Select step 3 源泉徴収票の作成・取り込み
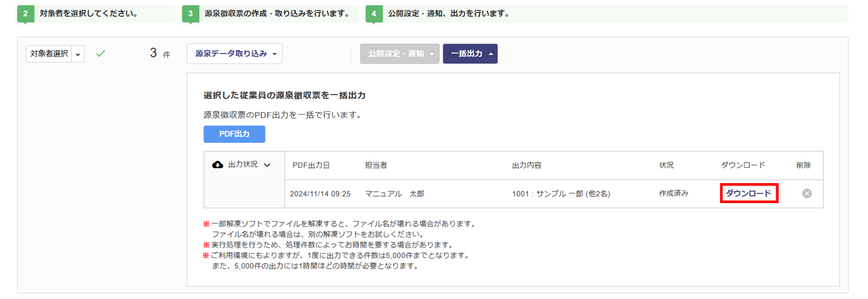868x299 pixels. (x=270, y=14)
